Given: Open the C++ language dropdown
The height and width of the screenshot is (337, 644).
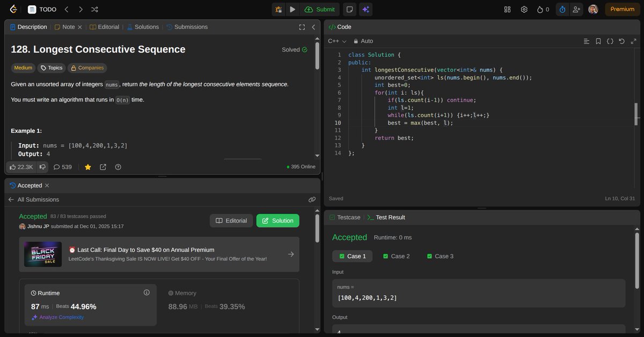Looking at the screenshot, I should tap(337, 41).
